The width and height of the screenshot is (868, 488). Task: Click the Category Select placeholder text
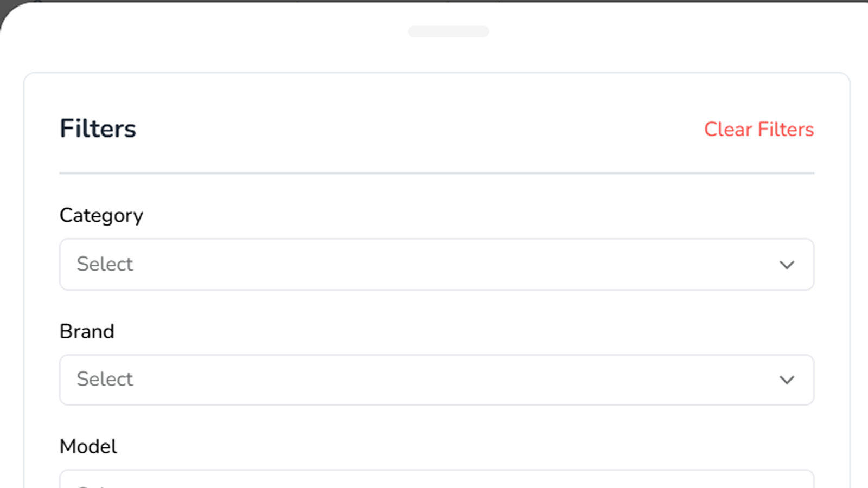tap(105, 265)
